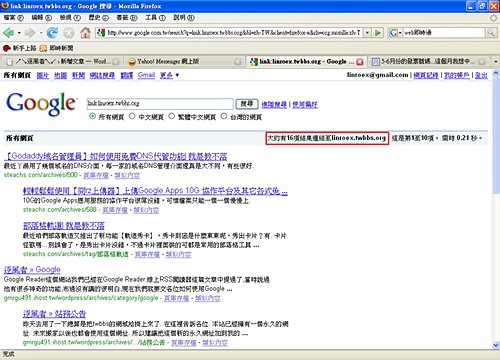Click the green Back arrow button

tap(9, 33)
